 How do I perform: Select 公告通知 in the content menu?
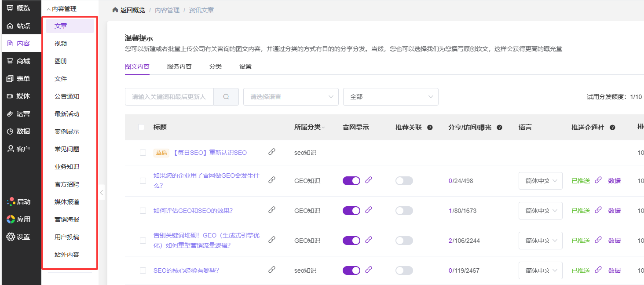(x=67, y=96)
